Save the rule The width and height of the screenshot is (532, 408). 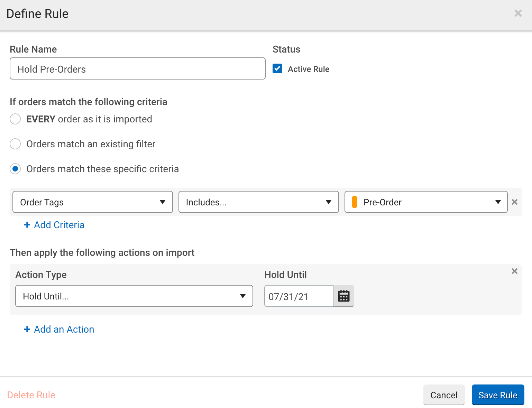pyautogui.click(x=498, y=395)
